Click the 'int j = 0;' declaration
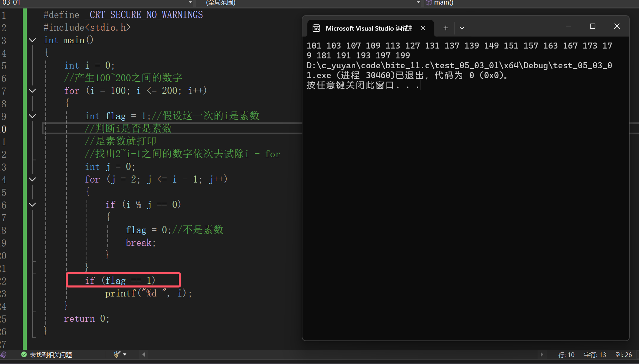The height and width of the screenshot is (364, 639). click(110, 167)
